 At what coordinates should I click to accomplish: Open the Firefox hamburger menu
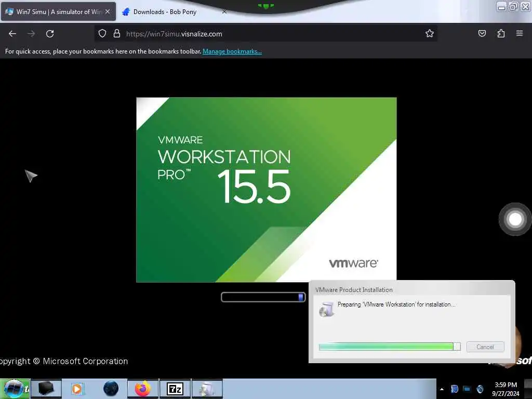[520, 33]
